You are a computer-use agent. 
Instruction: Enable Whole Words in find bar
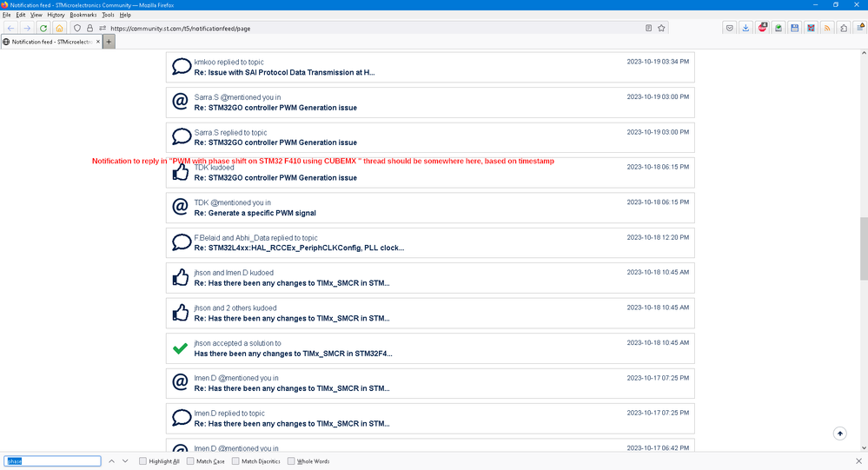(x=308, y=461)
